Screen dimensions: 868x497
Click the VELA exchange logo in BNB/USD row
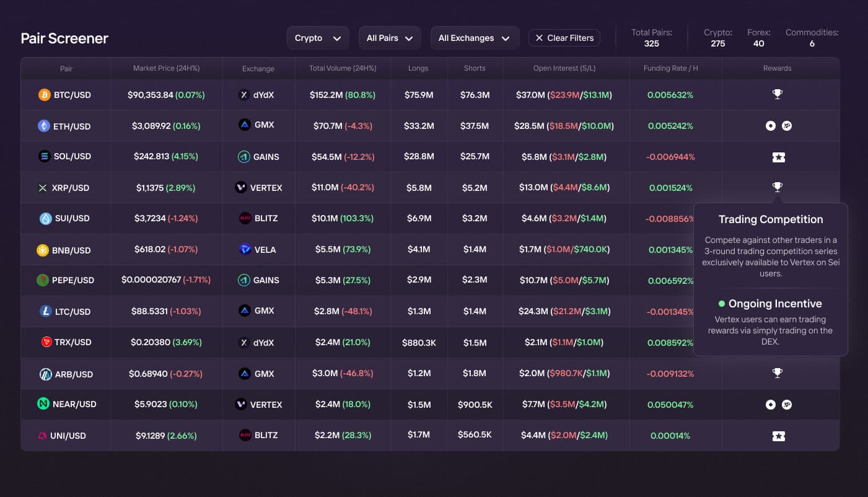[x=245, y=249]
